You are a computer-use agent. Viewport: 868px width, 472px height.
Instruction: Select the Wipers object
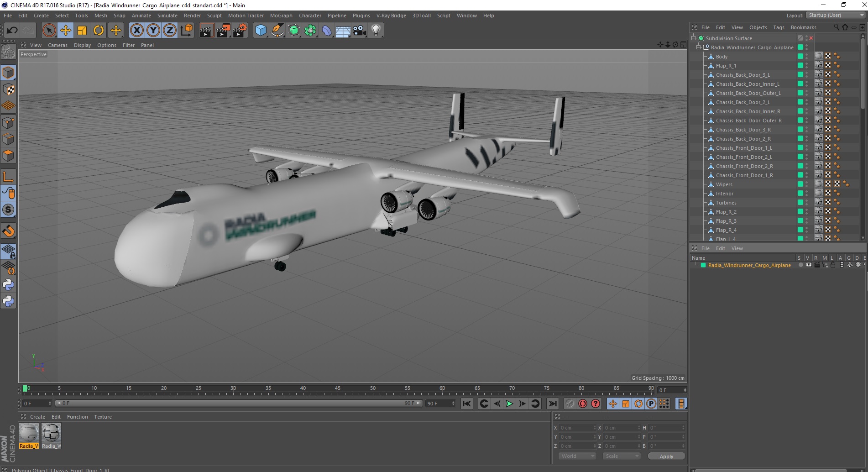tap(724, 184)
